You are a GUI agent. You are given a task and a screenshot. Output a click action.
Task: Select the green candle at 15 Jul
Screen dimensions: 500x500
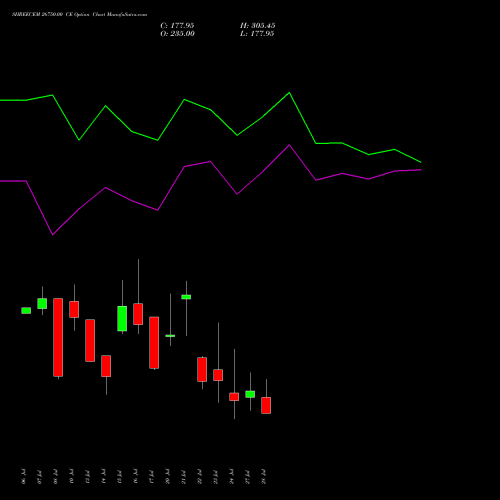click(x=122, y=318)
